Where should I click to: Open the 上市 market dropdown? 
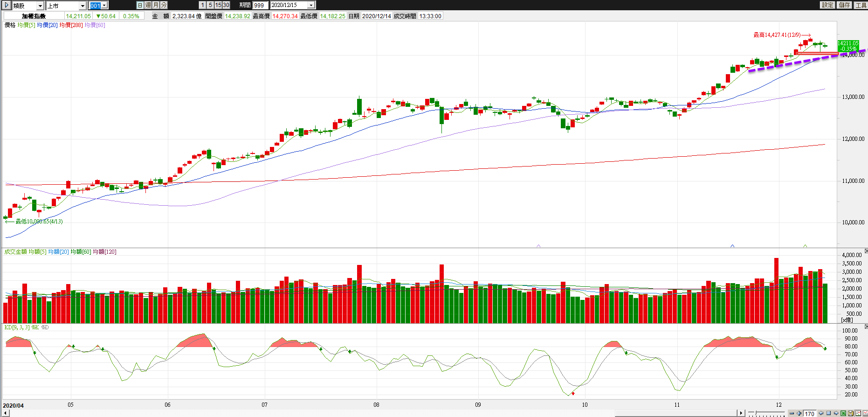(x=83, y=6)
